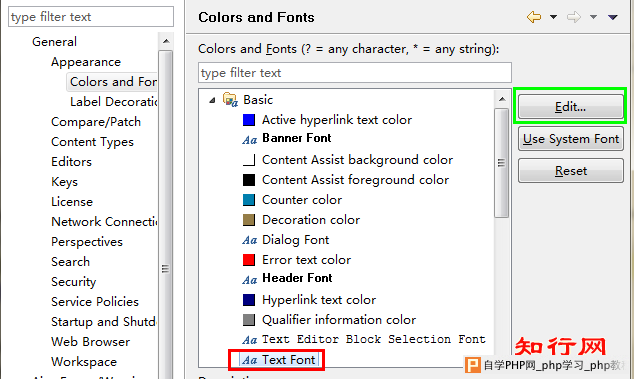Open License preferences
Image resolution: width=634 pixels, height=379 pixels.
point(72,202)
